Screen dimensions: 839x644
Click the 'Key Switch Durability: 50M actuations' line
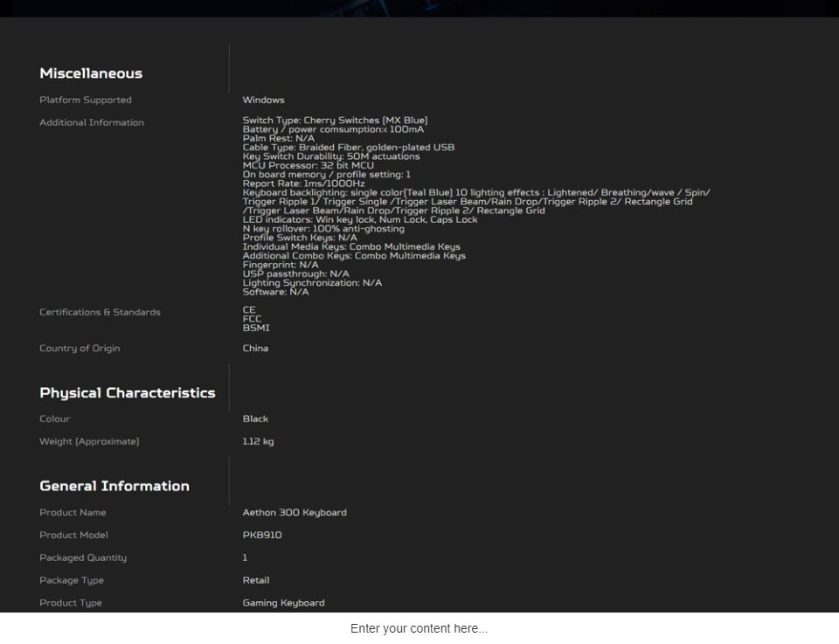(331, 156)
